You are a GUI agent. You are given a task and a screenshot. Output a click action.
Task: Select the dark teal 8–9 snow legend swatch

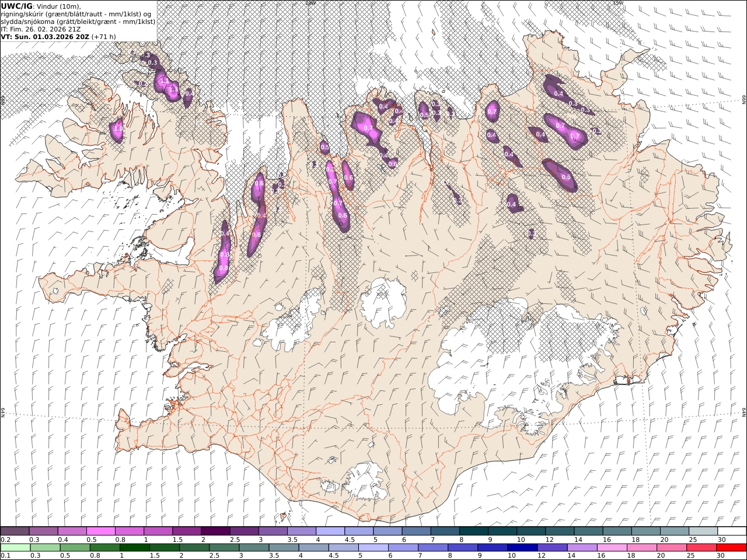[473, 531]
